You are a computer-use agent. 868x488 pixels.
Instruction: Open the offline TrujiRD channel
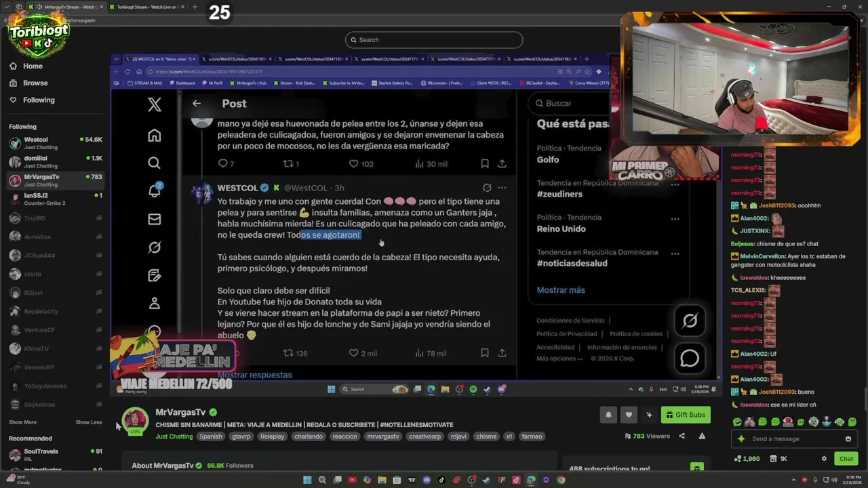(54, 218)
